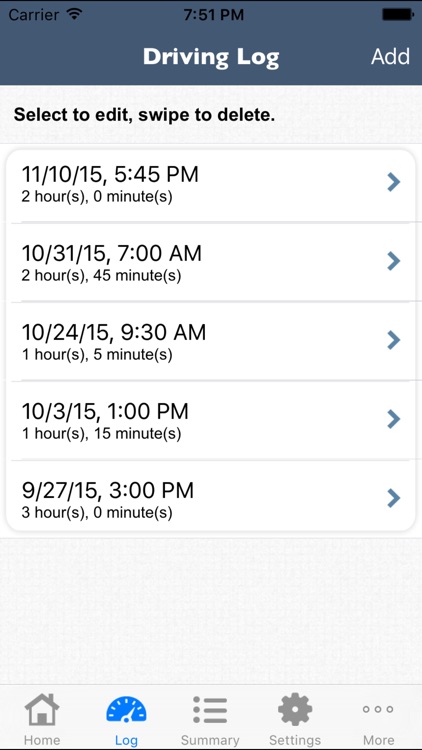Image resolution: width=422 pixels, height=750 pixels.
Task: Add a new driving log entry
Action: pyautogui.click(x=390, y=56)
